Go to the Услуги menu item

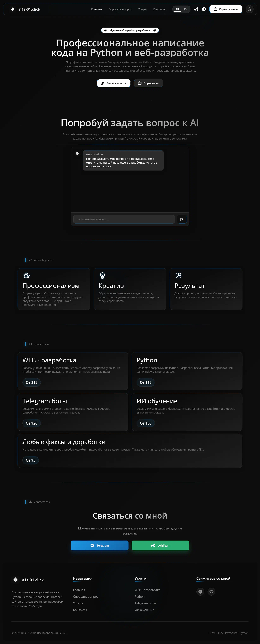click(x=142, y=9)
